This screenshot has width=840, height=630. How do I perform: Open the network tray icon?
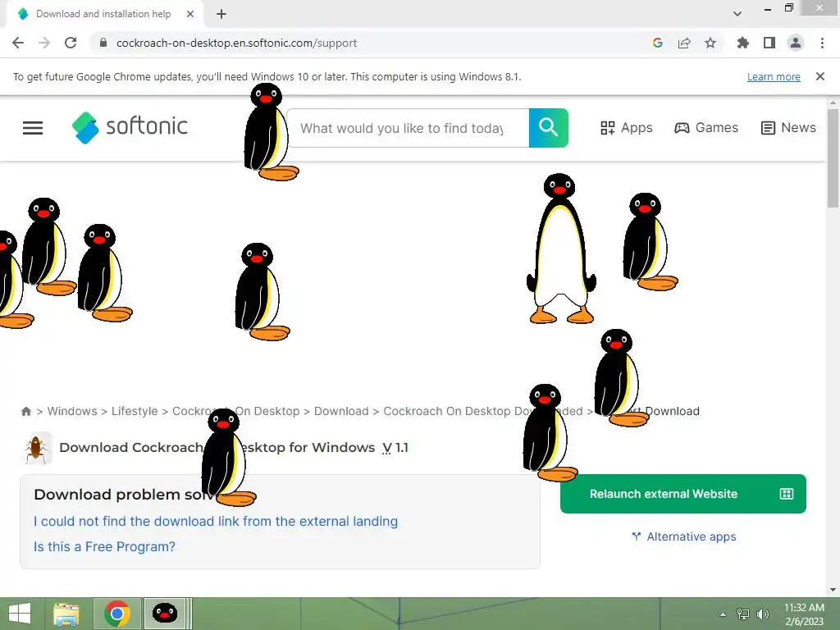(x=743, y=614)
